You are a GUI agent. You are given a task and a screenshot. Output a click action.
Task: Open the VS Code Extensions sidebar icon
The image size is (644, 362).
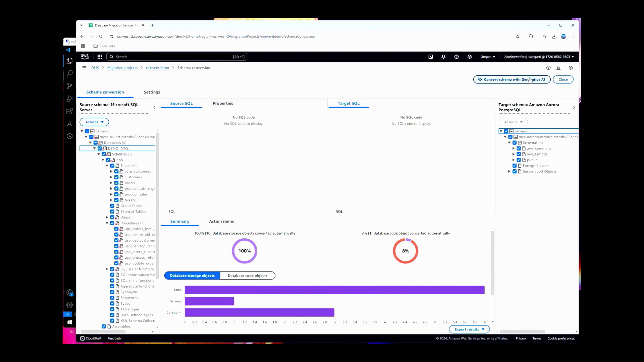point(69,111)
